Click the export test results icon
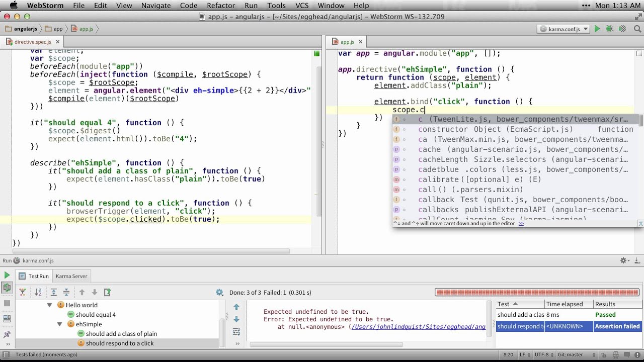 tap(107, 292)
